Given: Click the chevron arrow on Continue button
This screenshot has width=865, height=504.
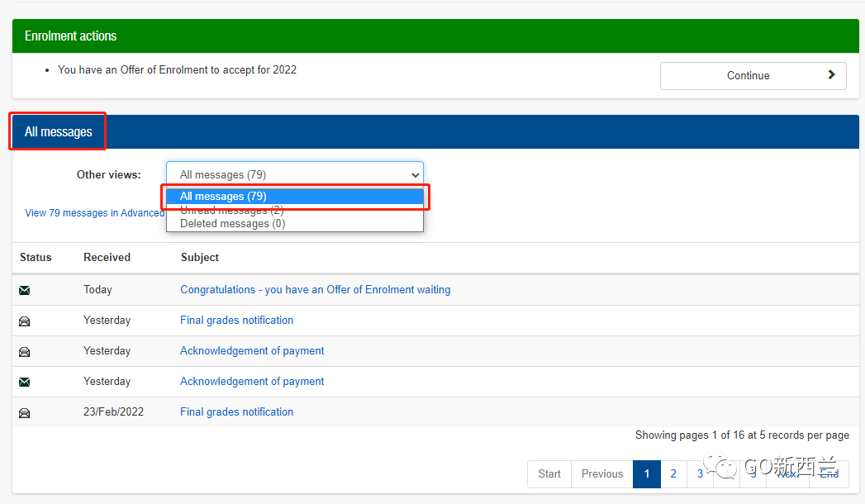Looking at the screenshot, I should [x=831, y=75].
